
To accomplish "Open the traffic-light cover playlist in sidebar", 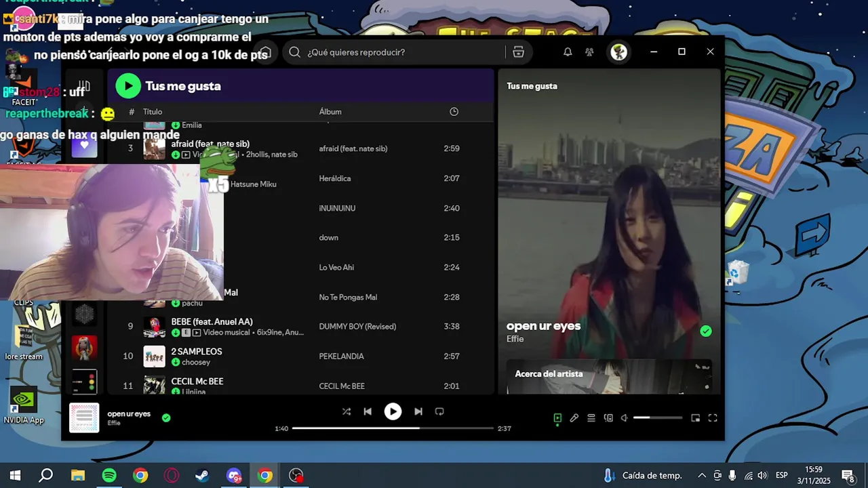I will coord(84,382).
